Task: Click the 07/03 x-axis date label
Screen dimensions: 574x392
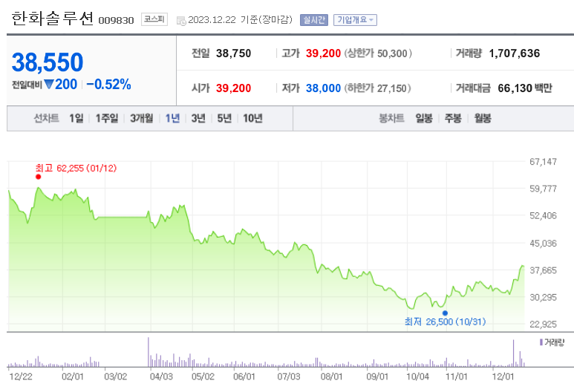Action: point(288,376)
